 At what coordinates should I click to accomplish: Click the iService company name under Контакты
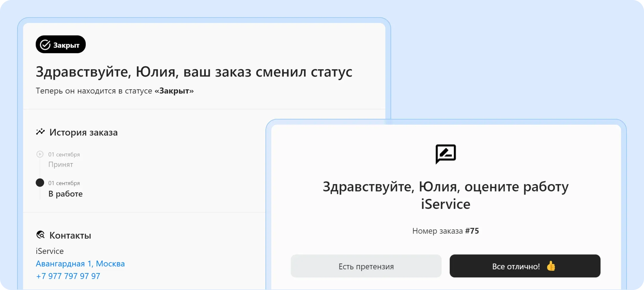pos(50,251)
